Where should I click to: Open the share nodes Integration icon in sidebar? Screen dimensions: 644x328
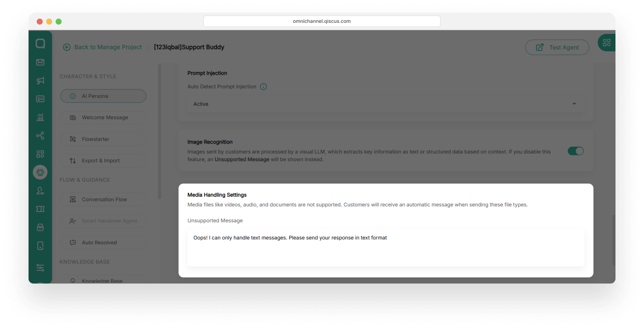point(40,136)
